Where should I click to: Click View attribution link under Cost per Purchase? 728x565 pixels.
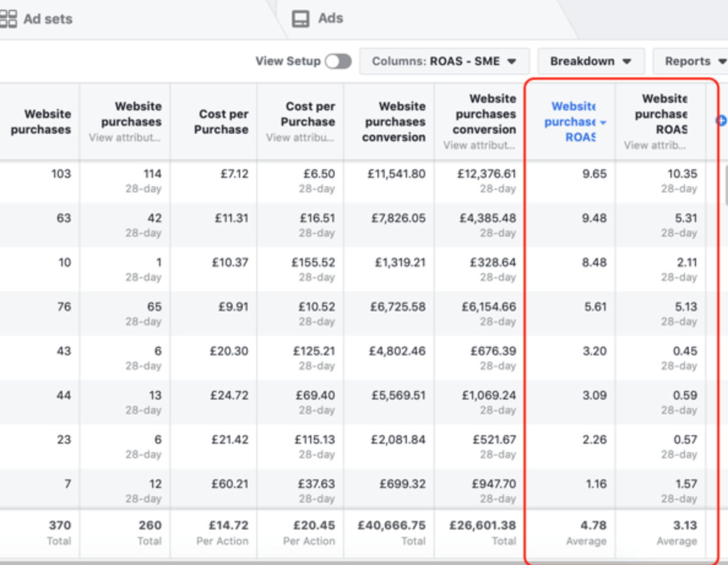(300, 137)
